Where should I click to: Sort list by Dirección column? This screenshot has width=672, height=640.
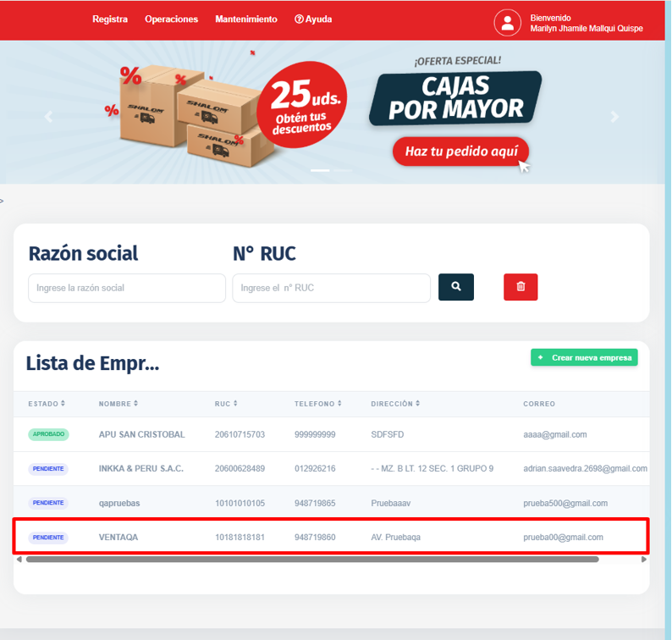pos(394,404)
